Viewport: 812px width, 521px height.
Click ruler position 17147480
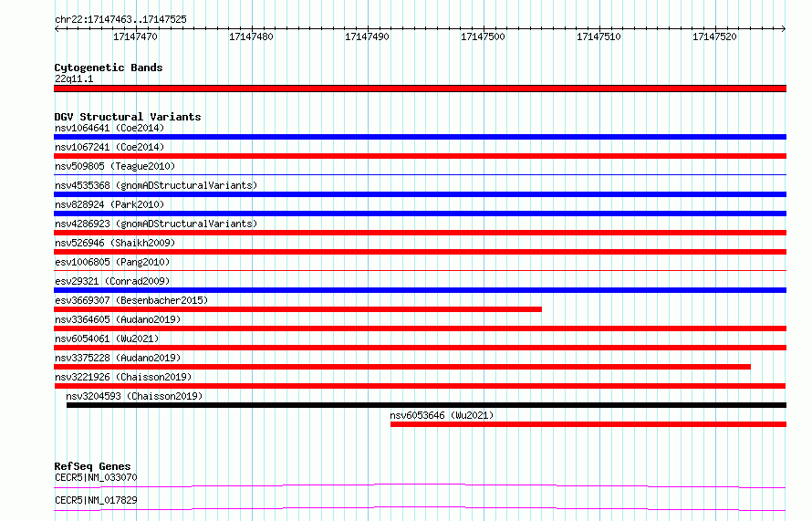click(x=251, y=36)
